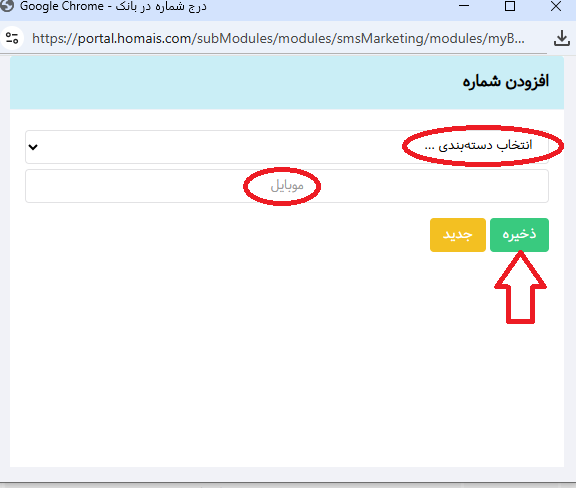Close the درج شماره در بانک window
This screenshot has height=488, width=576.
point(556,6)
